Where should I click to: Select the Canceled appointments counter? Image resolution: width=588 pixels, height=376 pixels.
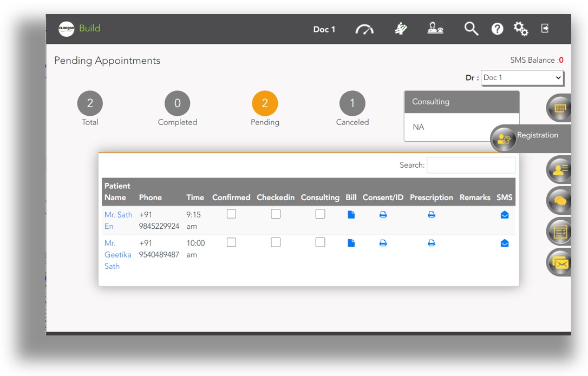point(352,103)
